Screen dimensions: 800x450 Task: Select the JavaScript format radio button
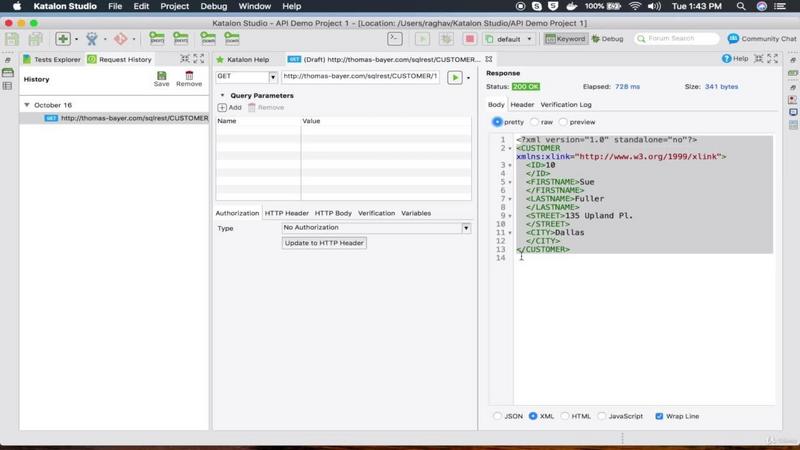602,416
